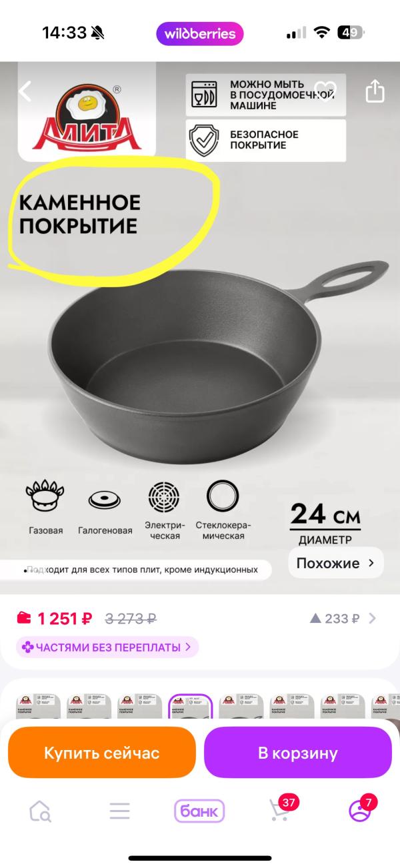This screenshot has width=400, height=868.
Task: Tap the Wildberries logo pill
Action: click(x=200, y=33)
